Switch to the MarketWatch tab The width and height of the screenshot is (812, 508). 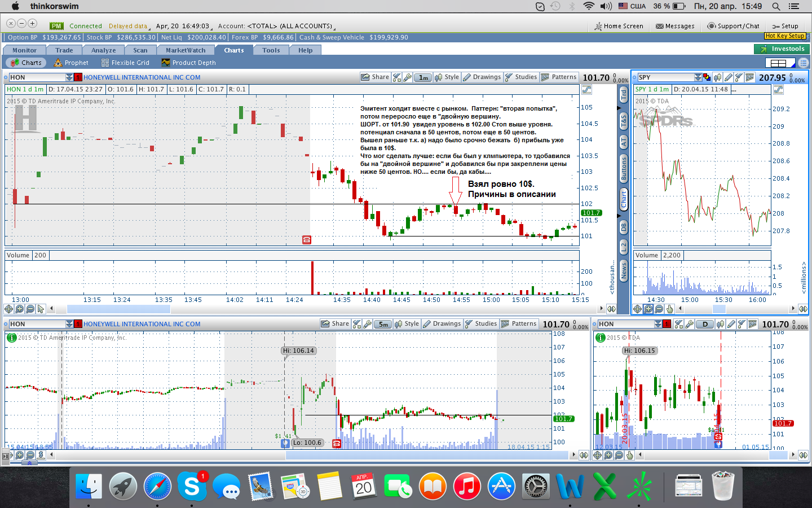coord(186,50)
